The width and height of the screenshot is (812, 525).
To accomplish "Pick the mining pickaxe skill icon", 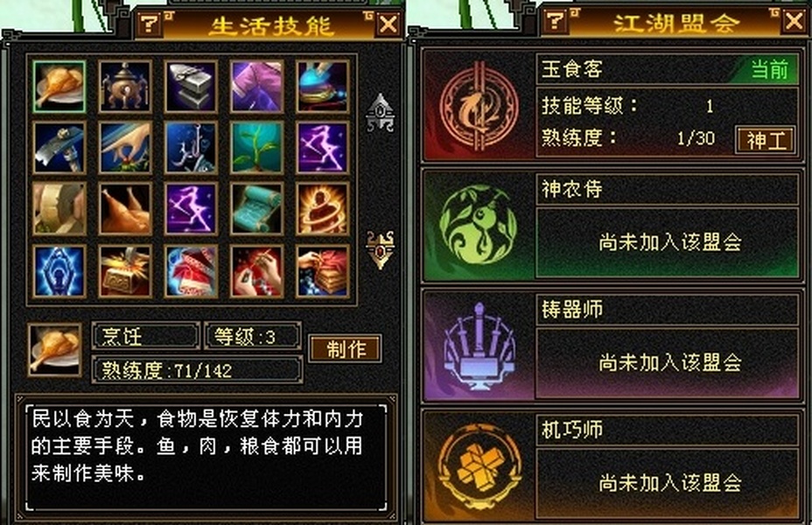I will (x=59, y=148).
